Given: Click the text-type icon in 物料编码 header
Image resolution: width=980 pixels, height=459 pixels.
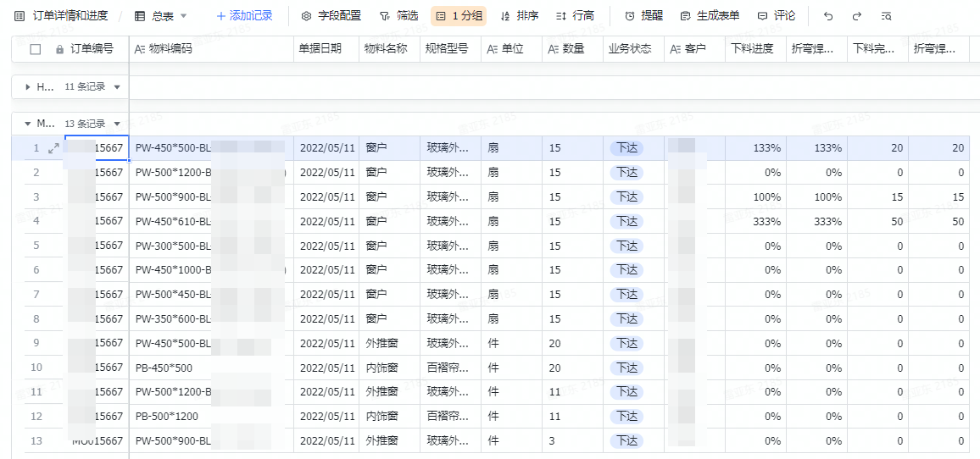Looking at the screenshot, I should click(x=140, y=49).
